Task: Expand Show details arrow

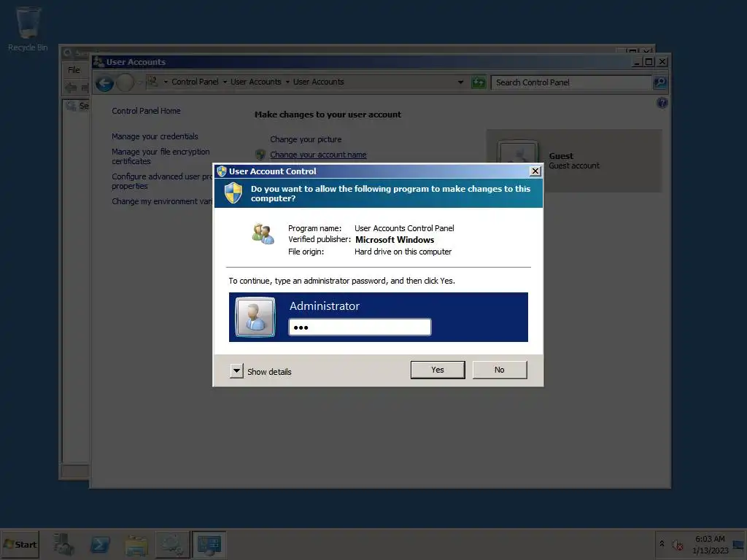Action: tap(236, 371)
